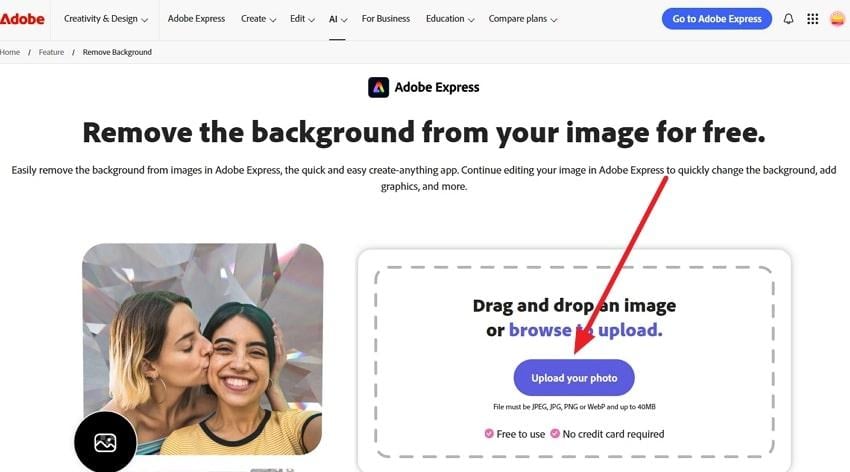Click the Adobe Express title text
Image resolution: width=850 pixels, height=472 pixels.
[437, 87]
